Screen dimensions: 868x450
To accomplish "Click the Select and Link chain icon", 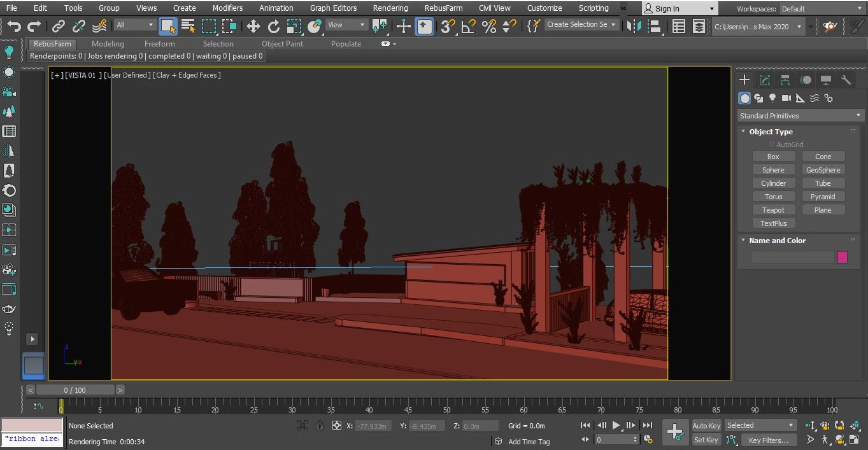I will coord(59,26).
